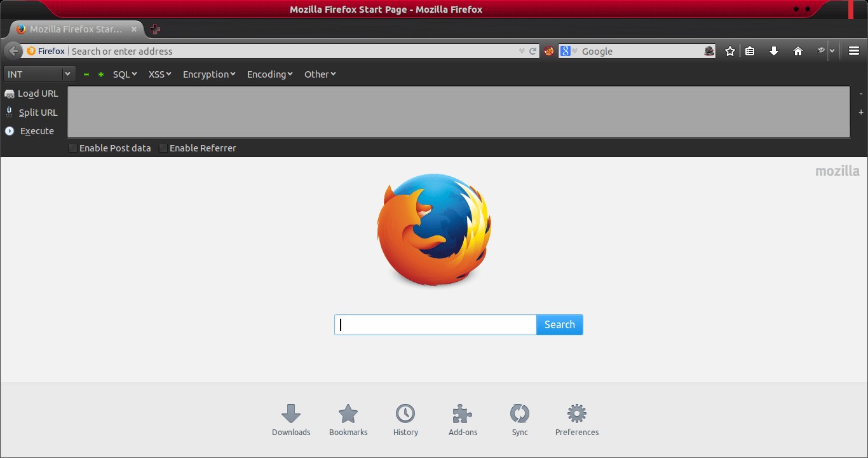This screenshot has width=868, height=458.
Task: Open the Add-ons puzzle icon on the page
Action: (x=463, y=413)
